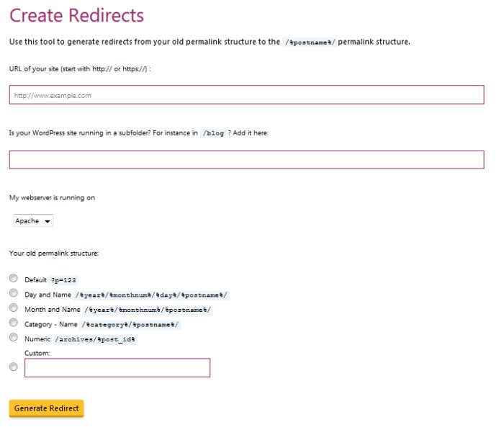Click the /blog code example
Screen dimensions: 504x435
(x=213, y=133)
